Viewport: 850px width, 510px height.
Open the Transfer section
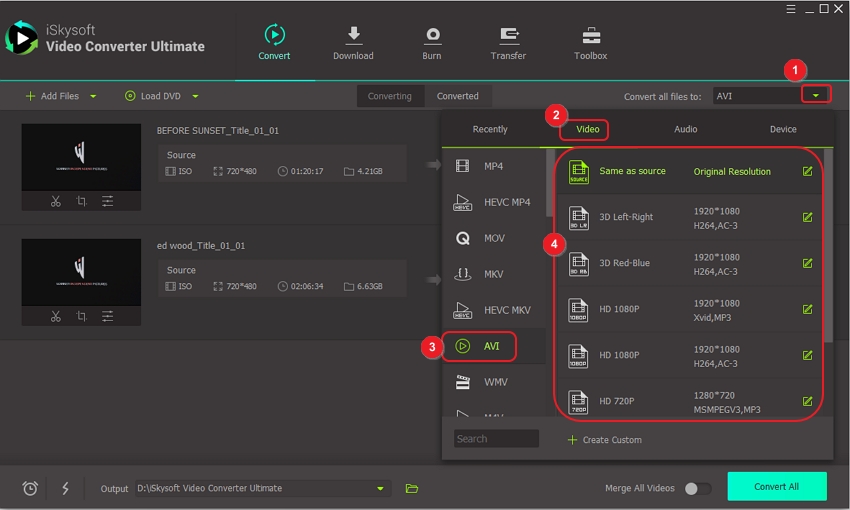508,42
